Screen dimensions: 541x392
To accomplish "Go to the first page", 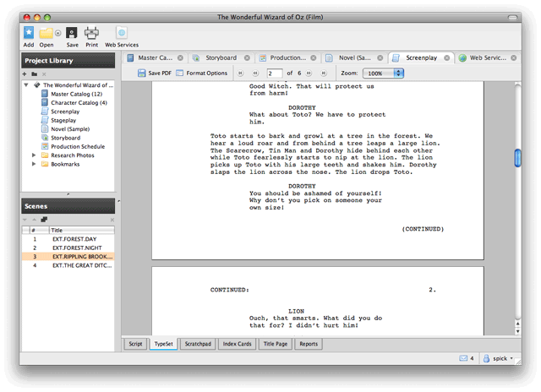I will click(240, 73).
